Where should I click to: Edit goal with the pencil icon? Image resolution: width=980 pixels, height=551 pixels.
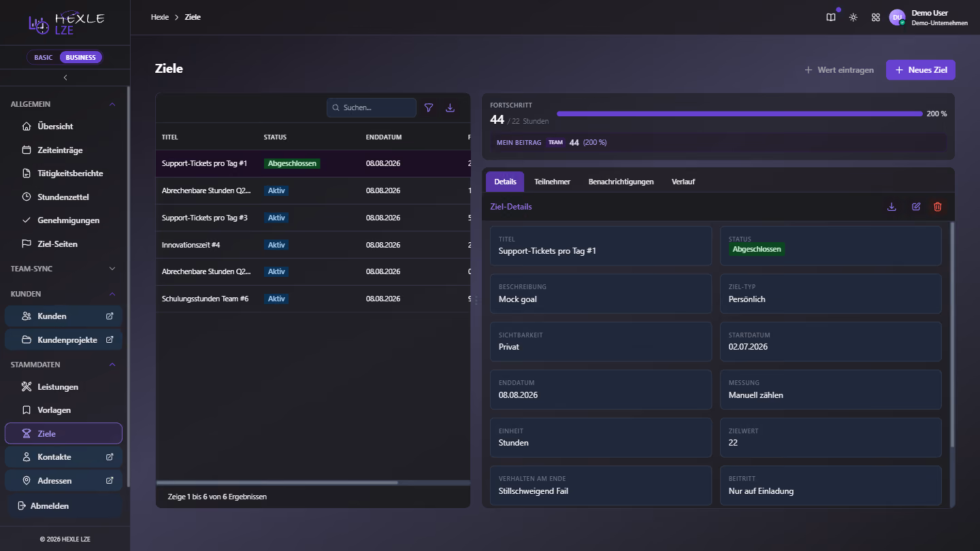[916, 207]
